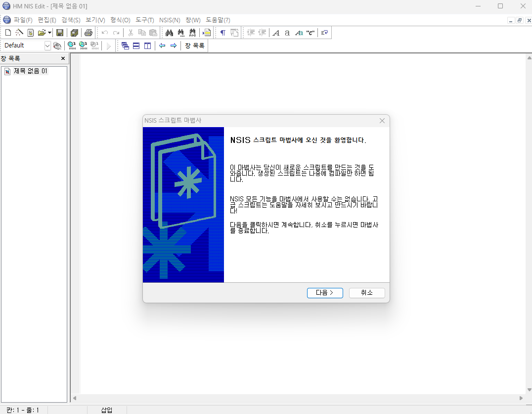Create new script from template icon
Screen dimensions: 532x414
pos(31,33)
